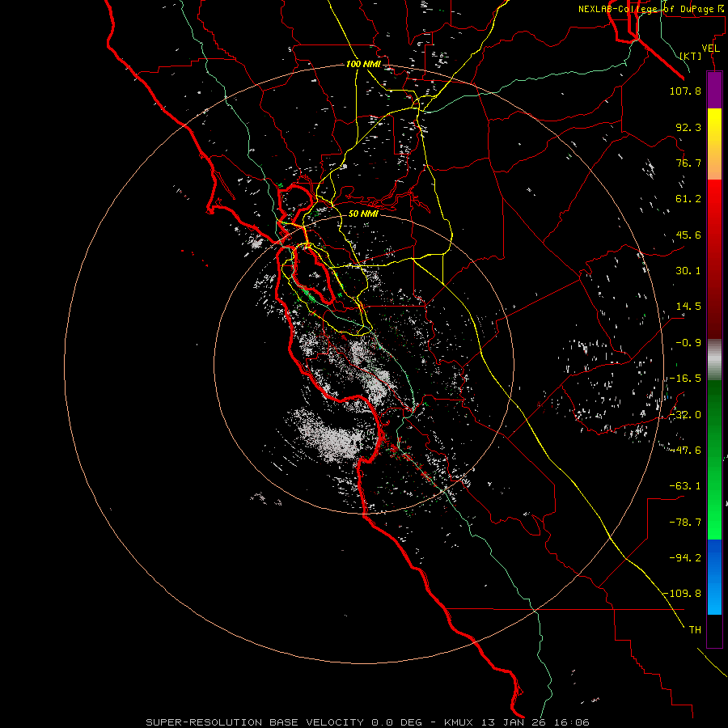Image resolution: width=728 pixels, height=728 pixels.
Task: Click the 107.8 velocity scale value
Action: coord(685,91)
